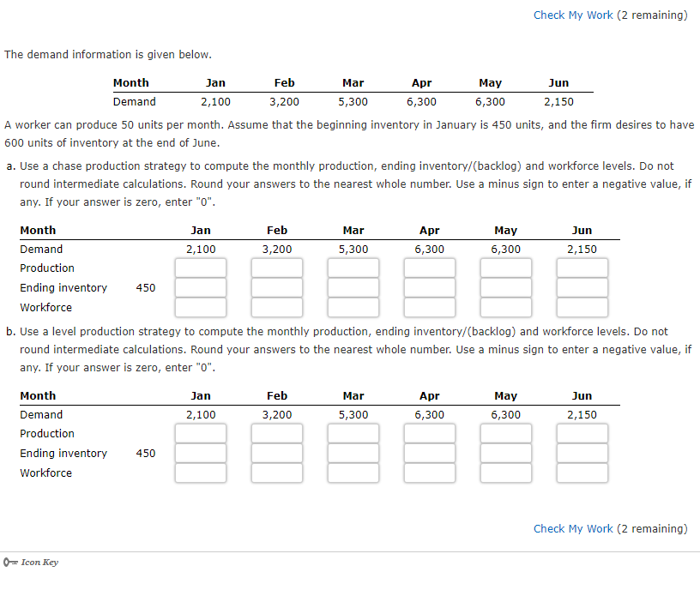Click January Production field in part b
Screen dimensions: 700x608
(200, 433)
